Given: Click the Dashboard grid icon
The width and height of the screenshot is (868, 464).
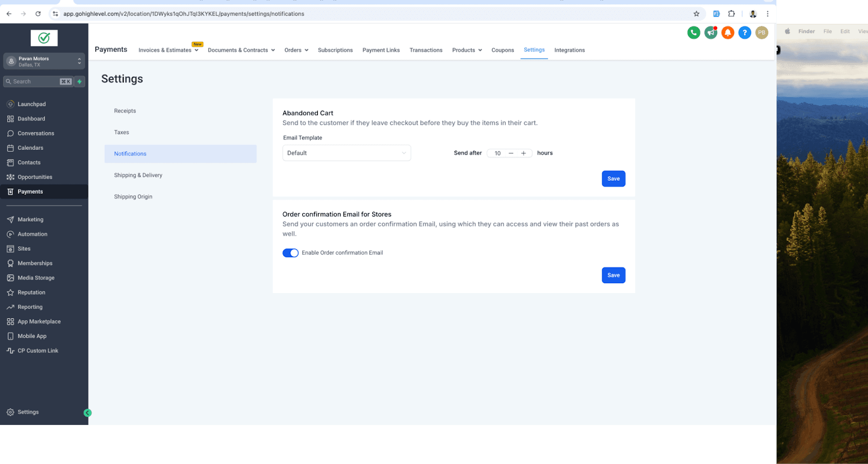Looking at the screenshot, I should pyautogui.click(x=10, y=119).
